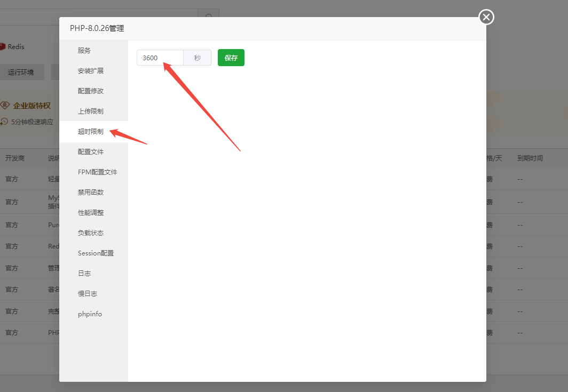This screenshot has width=568, height=392.
Task: View 负载状态 section
Action: 91,233
